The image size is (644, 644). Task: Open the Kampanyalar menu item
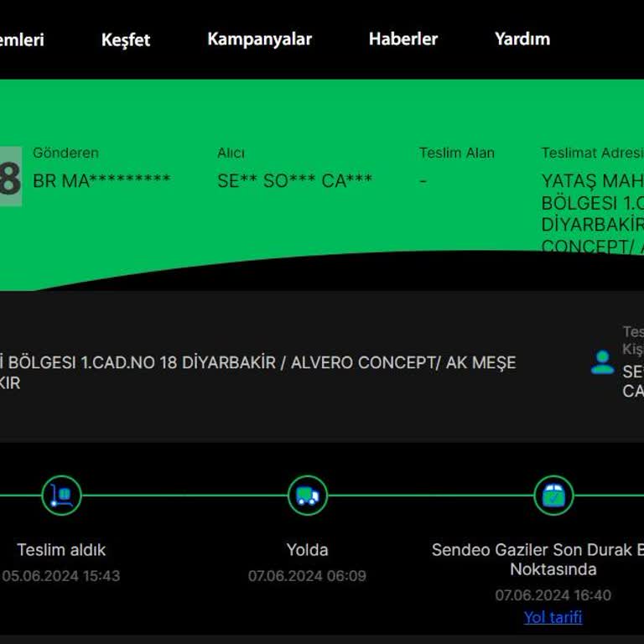coord(260,39)
